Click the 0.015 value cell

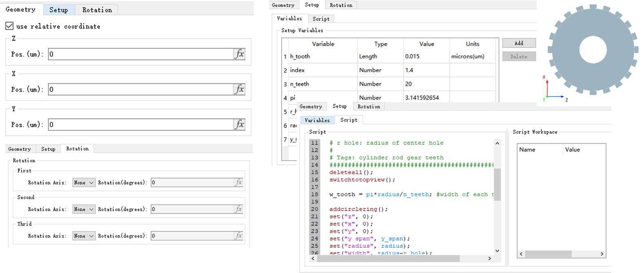426,56
